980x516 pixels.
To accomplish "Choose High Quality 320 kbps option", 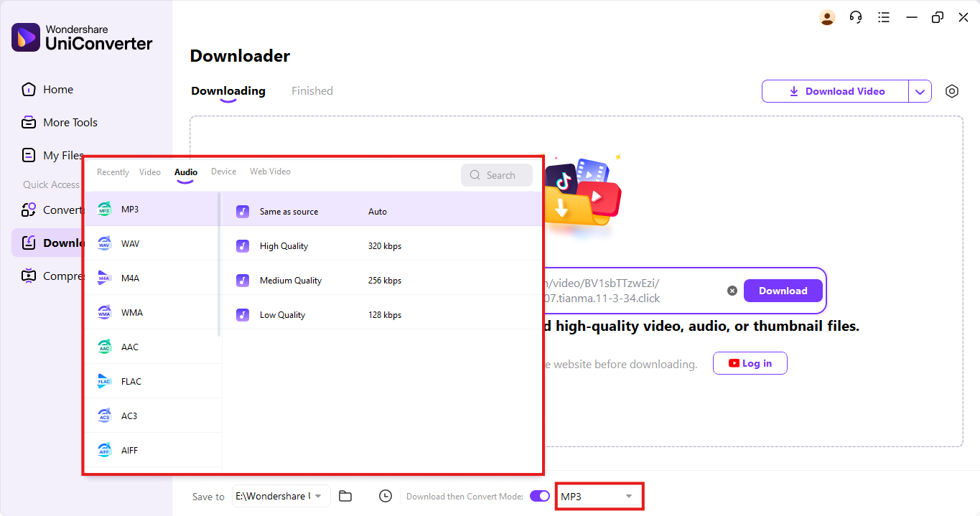I will pyautogui.click(x=382, y=246).
